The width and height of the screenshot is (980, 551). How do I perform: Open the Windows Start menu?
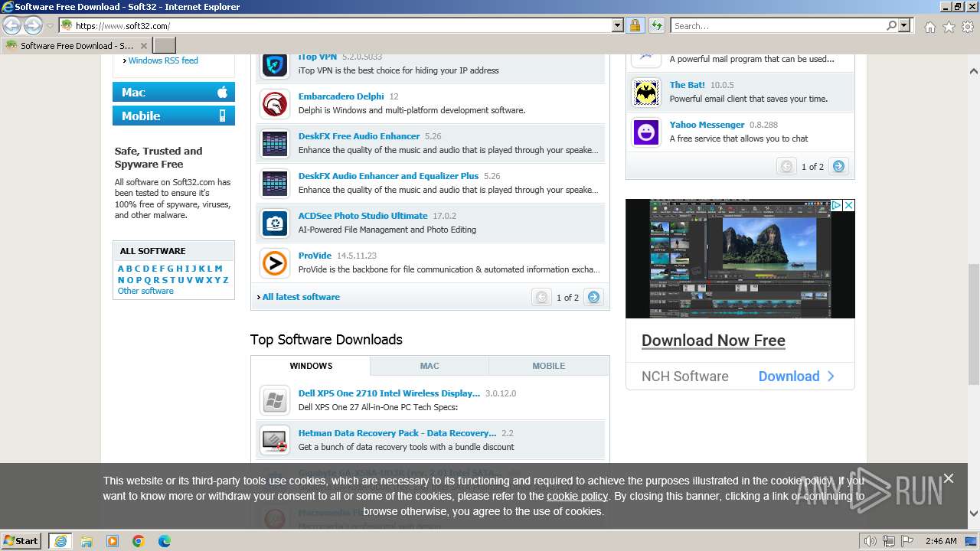coord(21,541)
